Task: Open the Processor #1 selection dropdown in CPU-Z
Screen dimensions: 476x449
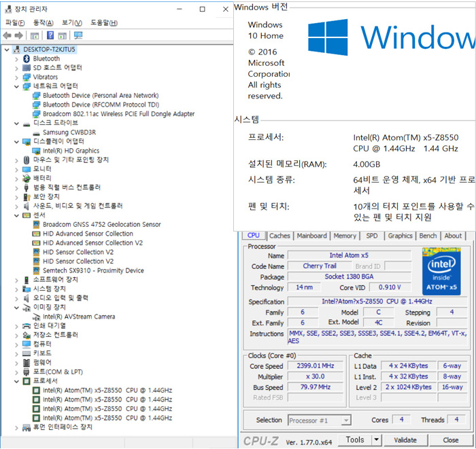Action: pyautogui.click(x=345, y=420)
